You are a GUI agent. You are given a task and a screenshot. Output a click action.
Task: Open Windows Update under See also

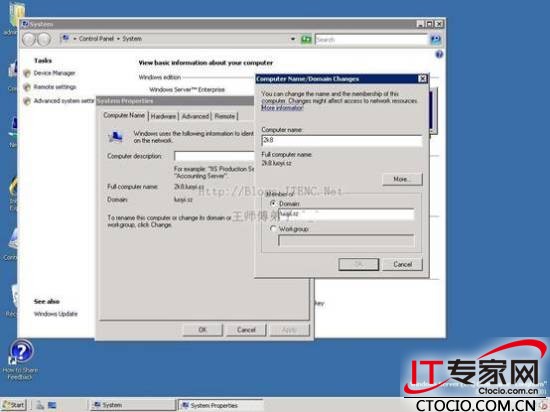point(55,313)
